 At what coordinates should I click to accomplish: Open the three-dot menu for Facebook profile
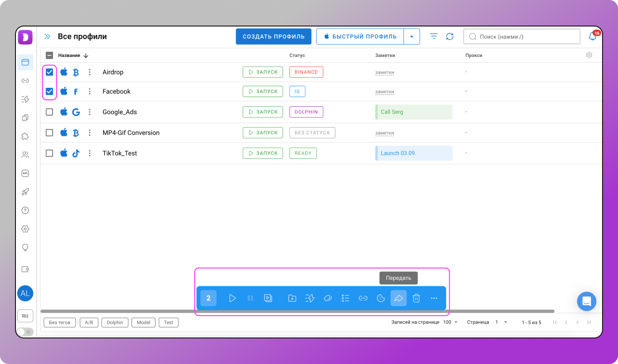pos(90,91)
